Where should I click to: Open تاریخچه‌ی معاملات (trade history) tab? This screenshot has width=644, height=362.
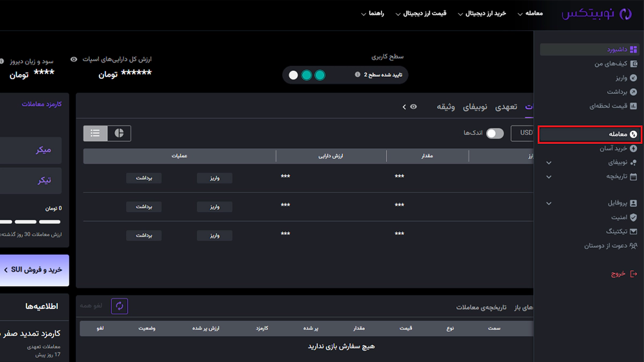coord(481,307)
